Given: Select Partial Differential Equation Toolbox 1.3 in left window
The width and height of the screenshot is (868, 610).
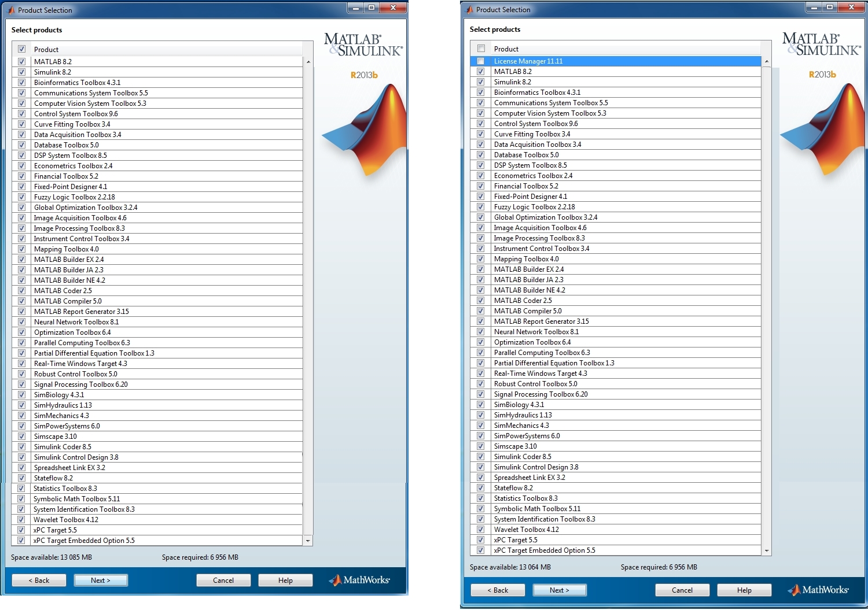Looking at the screenshot, I should (157, 353).
